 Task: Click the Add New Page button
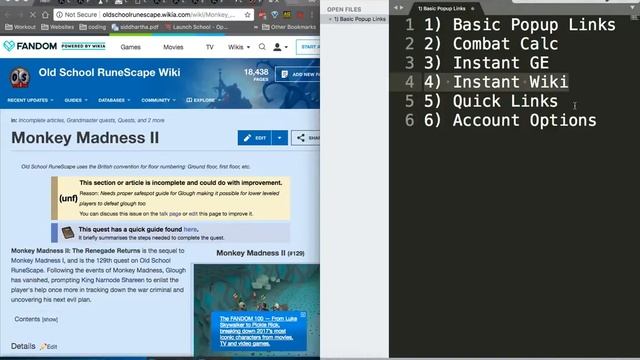(298, 74)
